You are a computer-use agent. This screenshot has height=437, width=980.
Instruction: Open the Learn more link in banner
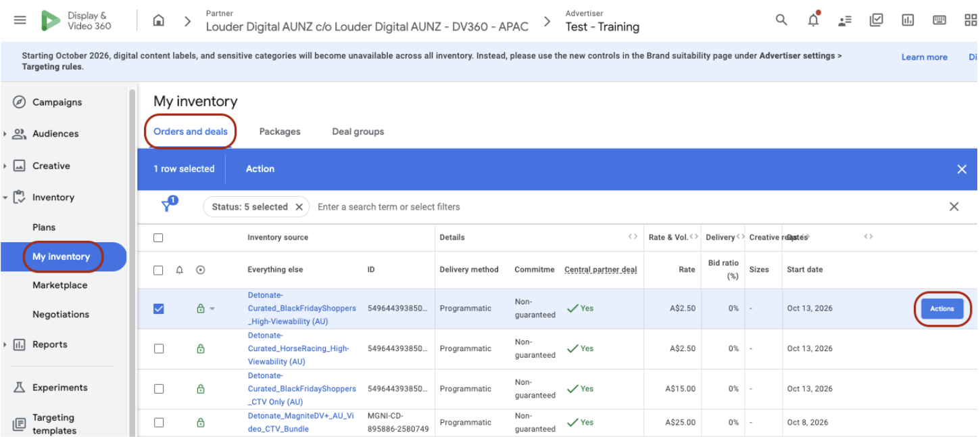(x=924, y=57)
